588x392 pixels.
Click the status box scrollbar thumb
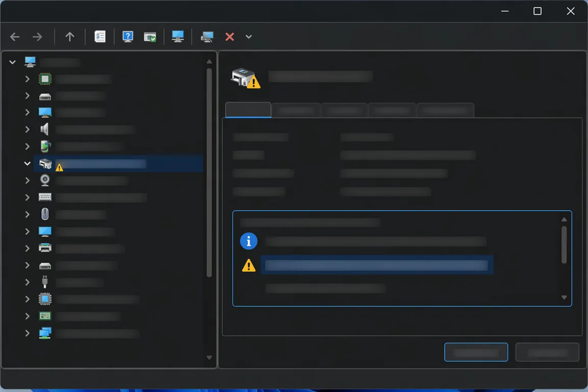(x=564, y=244)
